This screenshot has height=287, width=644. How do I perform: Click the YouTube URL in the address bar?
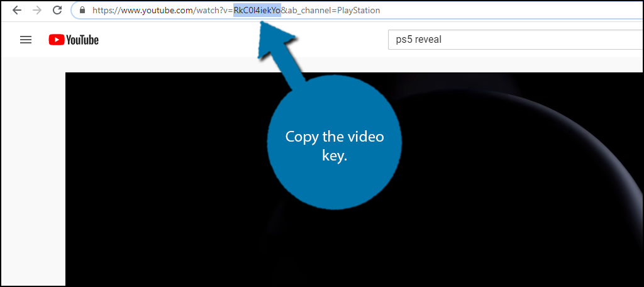point(236,10)
